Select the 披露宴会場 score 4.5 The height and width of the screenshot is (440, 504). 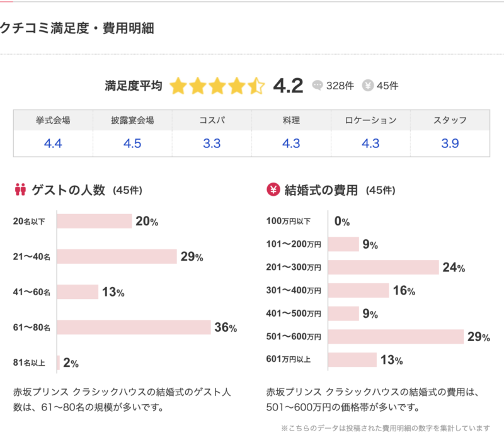(x=132, y=144)
